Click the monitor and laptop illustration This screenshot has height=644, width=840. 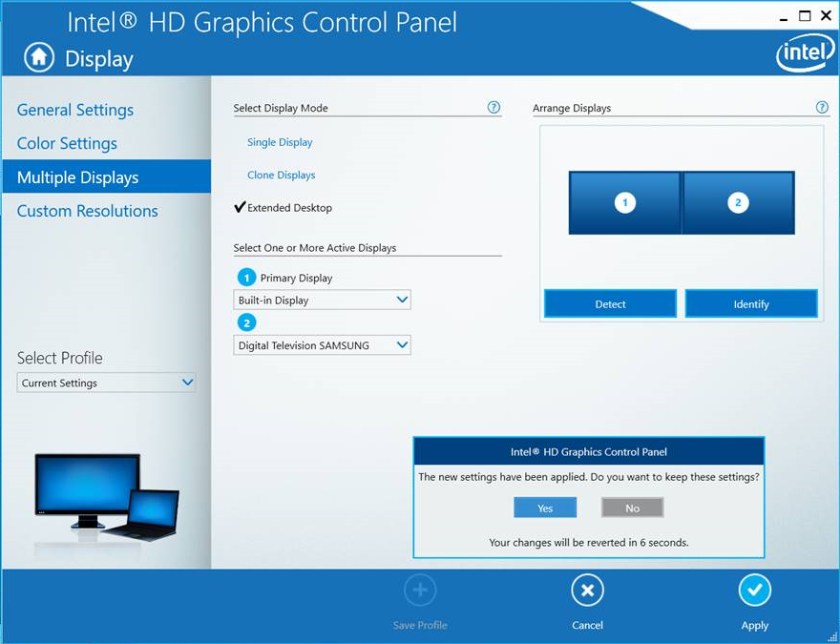point(107,498)
